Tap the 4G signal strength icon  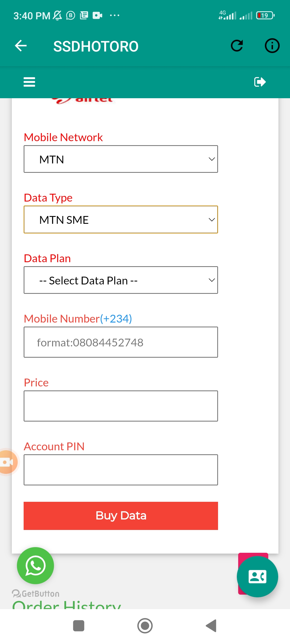click(227, 15)
